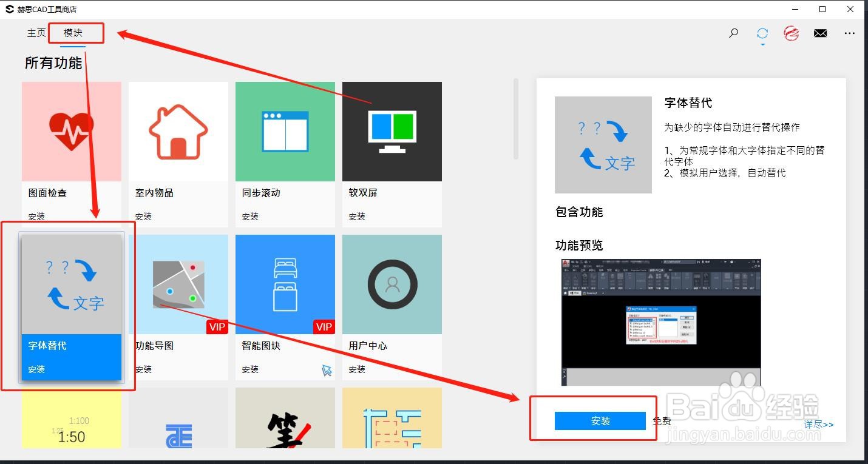Select the 软双屏 monitor module icon
Viewport: 868px width, 464px height.
[x=392, y=132]
